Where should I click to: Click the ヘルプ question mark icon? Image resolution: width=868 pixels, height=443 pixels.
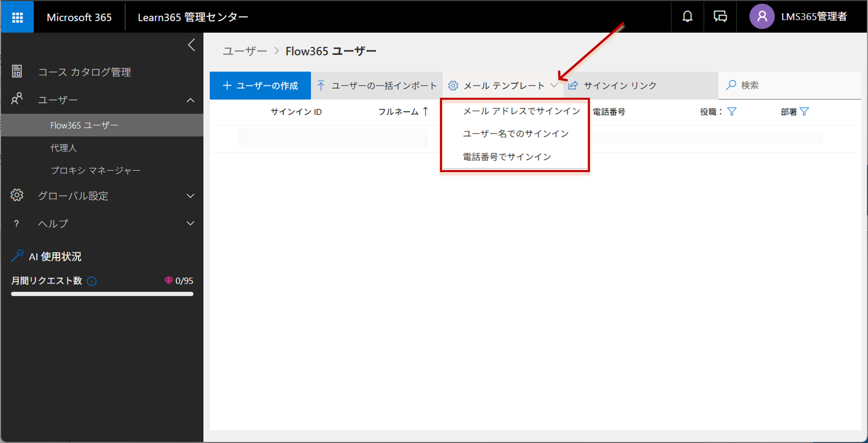[x=16, y=223]
